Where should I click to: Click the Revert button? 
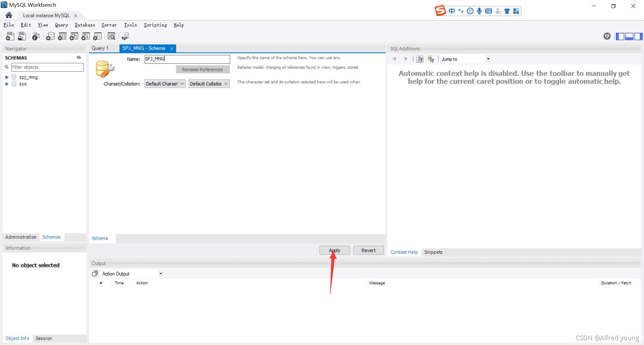(x=368, y=250)
